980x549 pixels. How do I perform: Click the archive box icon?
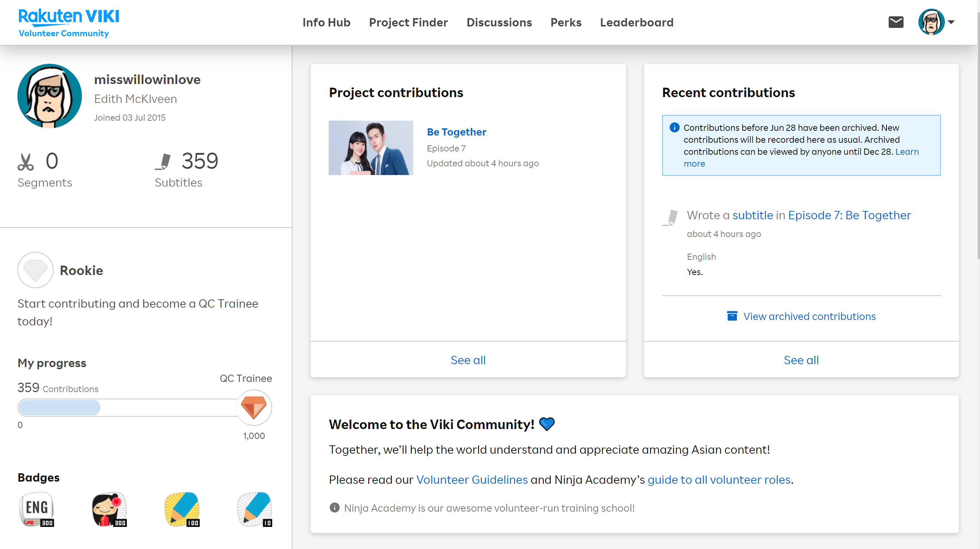[x=732, y=316]
